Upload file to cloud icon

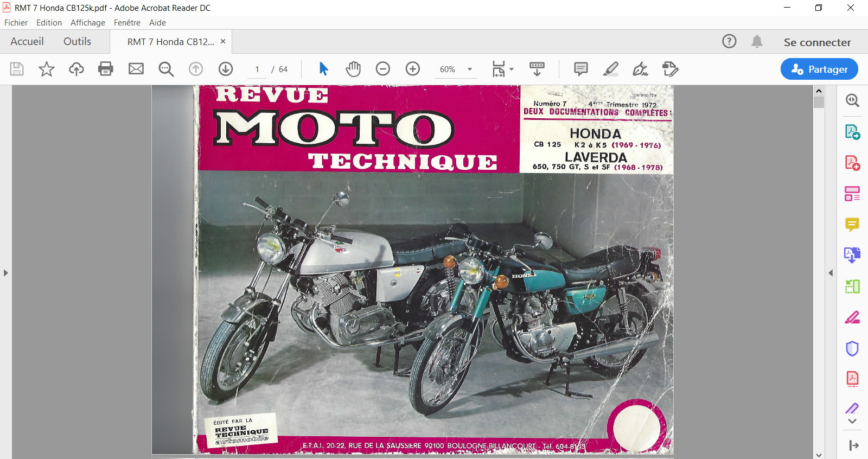pos(76,69)
